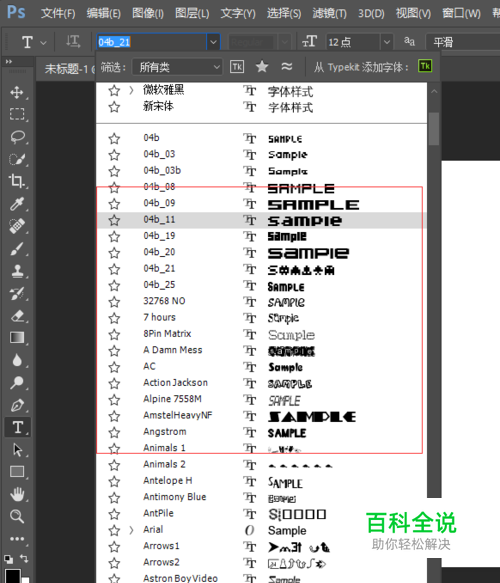This screenshot has height=583, width=500.
Task: Choose the Action Jackson font
Action: coord(261,383)
